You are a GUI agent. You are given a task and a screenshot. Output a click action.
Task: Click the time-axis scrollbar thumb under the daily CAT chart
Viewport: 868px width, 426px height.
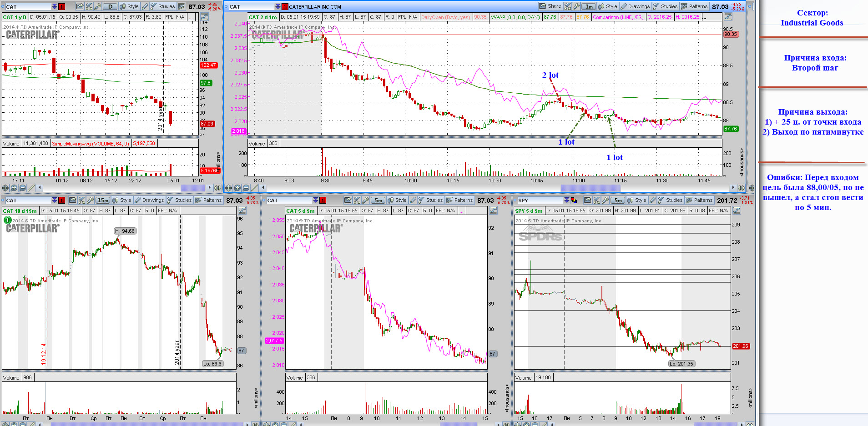193,188
